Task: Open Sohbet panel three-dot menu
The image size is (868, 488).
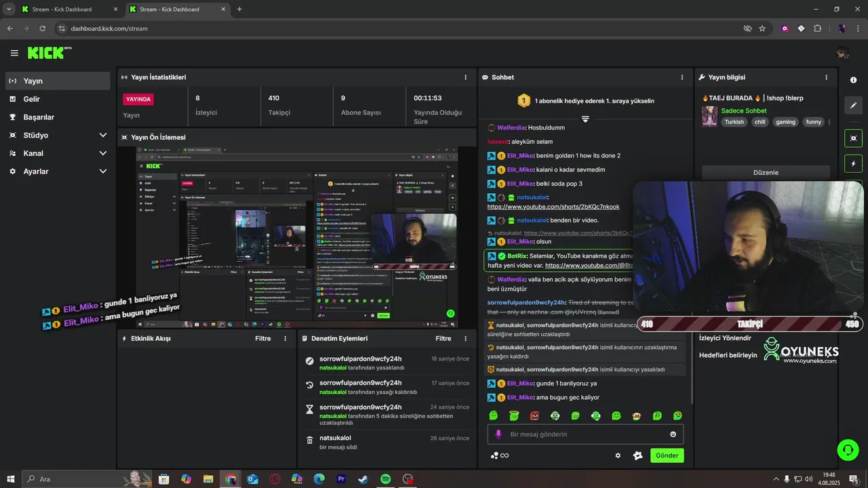Action: [682, 77]
